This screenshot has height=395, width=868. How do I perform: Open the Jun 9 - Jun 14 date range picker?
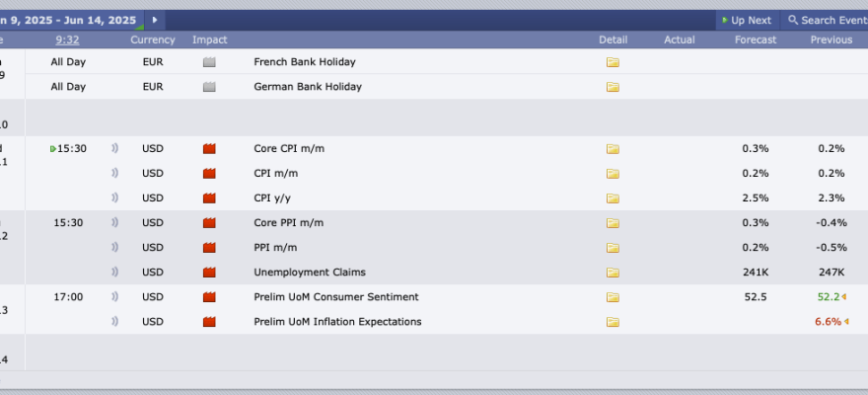point(69,21)
